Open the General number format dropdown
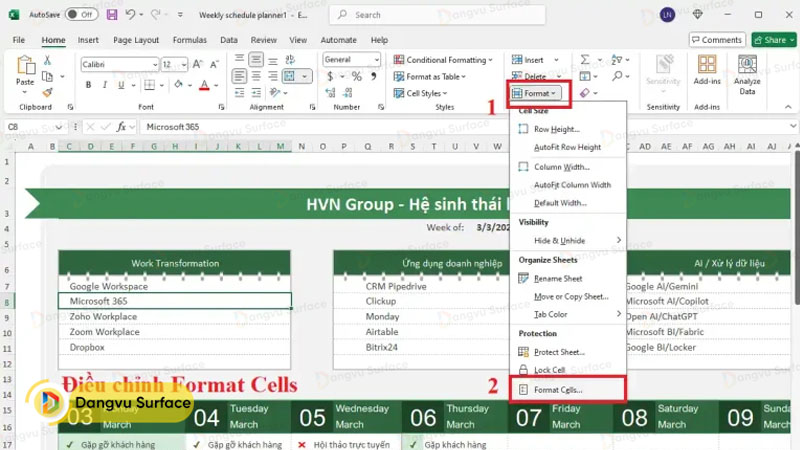The height and width of the screenshot is (450, 800). pyautogui.click(x=377, y=60)
